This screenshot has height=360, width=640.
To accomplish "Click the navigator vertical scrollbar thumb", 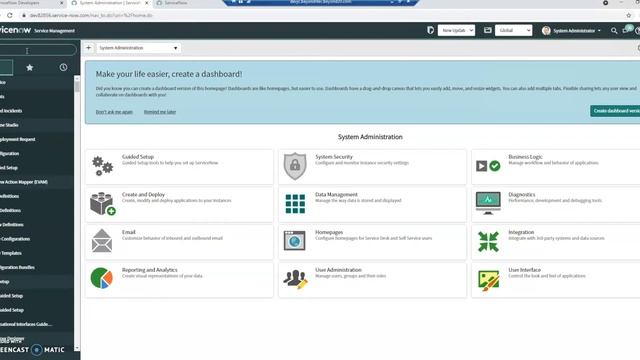I will [77, 87].
